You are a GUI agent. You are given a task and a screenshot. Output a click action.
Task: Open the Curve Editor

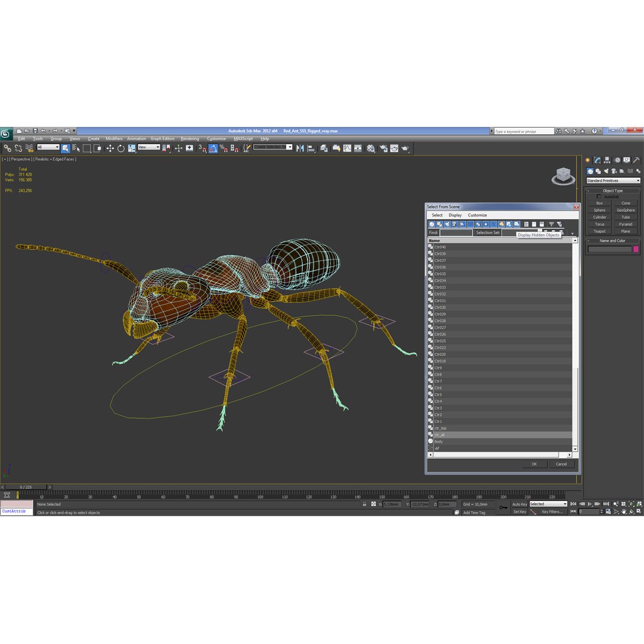pyautogui.click(x=347, y=148)
